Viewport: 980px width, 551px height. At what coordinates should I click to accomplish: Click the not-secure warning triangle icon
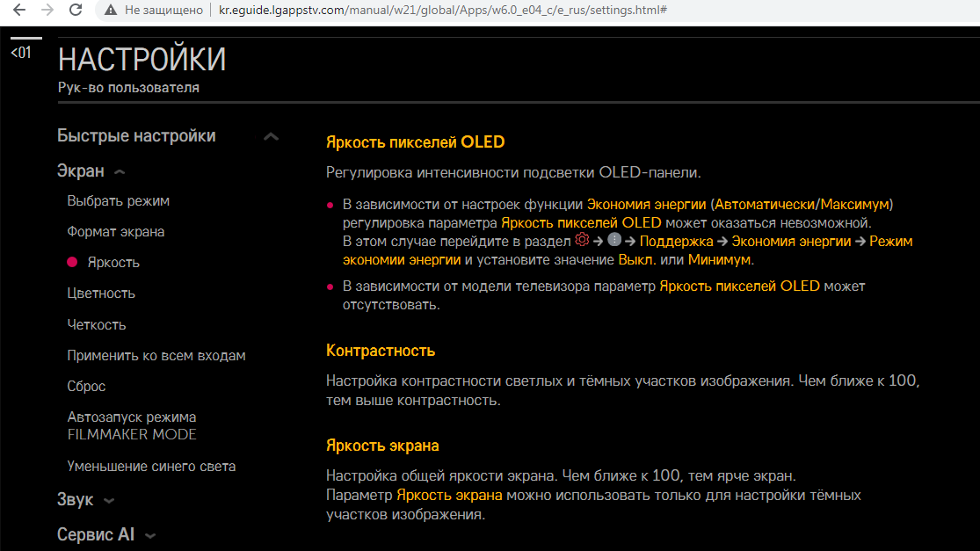pos(110,11)
